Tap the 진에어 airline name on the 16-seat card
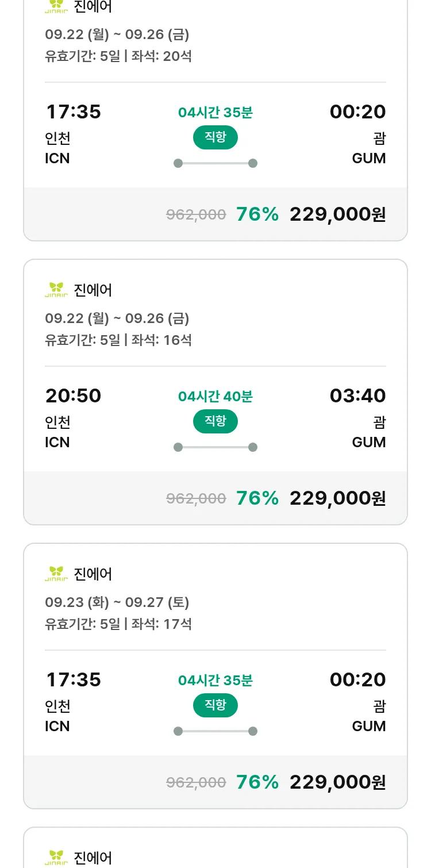The width and height of the screenshot is (431, 868). (x=93, y=290)
